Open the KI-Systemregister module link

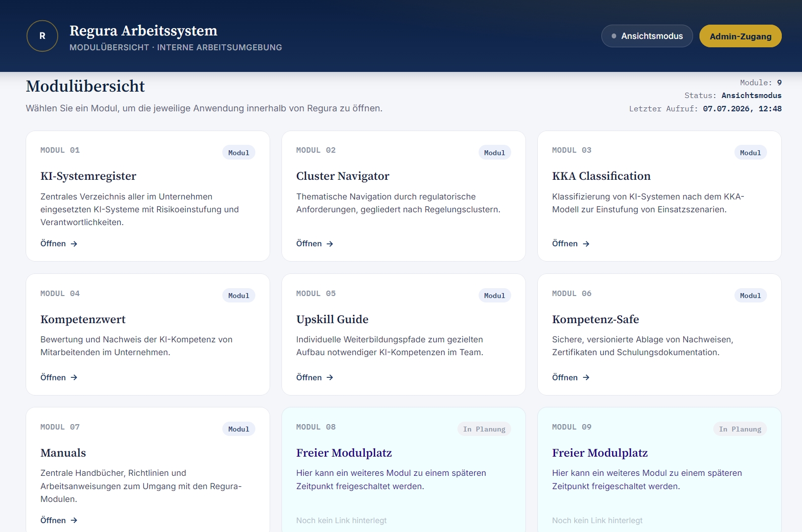59,244
